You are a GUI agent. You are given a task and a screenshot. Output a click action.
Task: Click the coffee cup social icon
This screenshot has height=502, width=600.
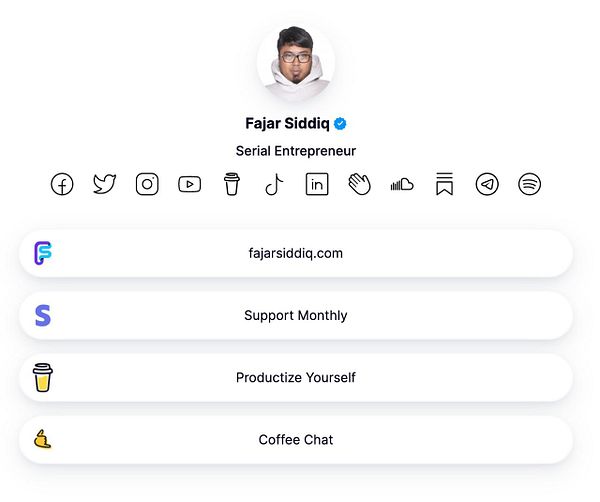[x=232, y=184]
